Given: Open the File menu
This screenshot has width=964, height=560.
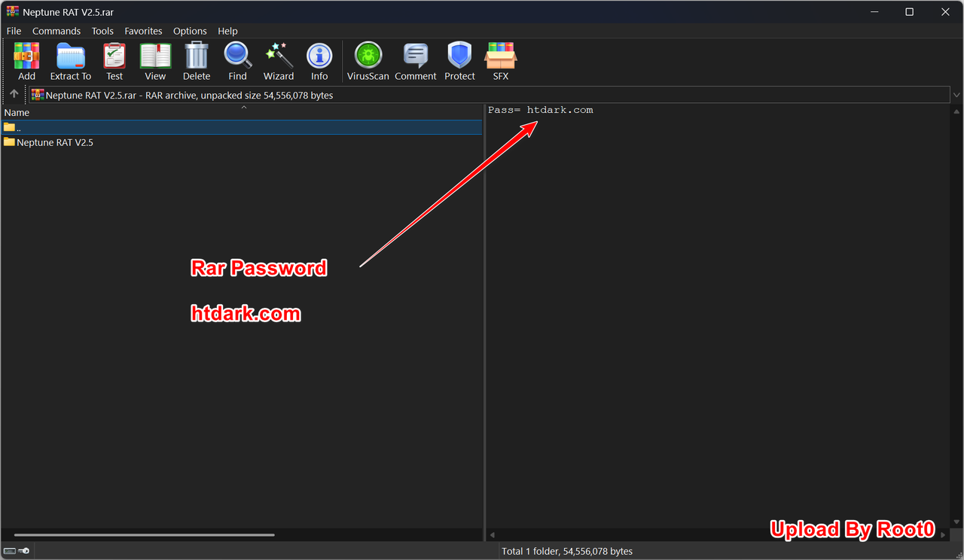Looking at the screenshot, I should coord(14,31).
